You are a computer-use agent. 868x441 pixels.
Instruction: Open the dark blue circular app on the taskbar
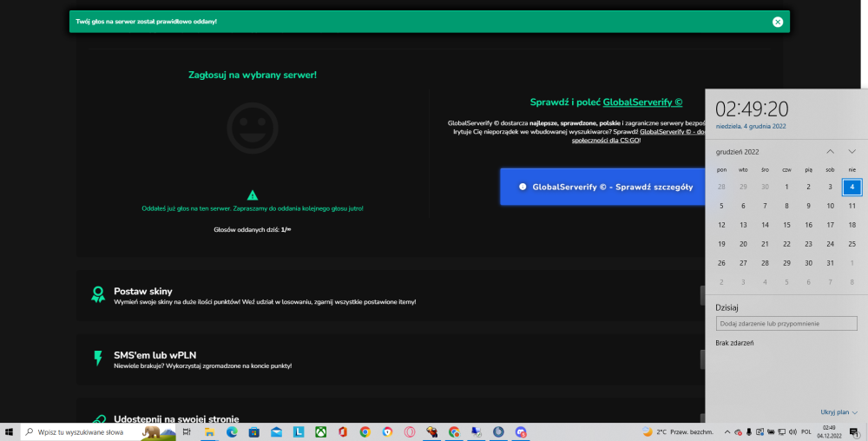coord(498,432)
